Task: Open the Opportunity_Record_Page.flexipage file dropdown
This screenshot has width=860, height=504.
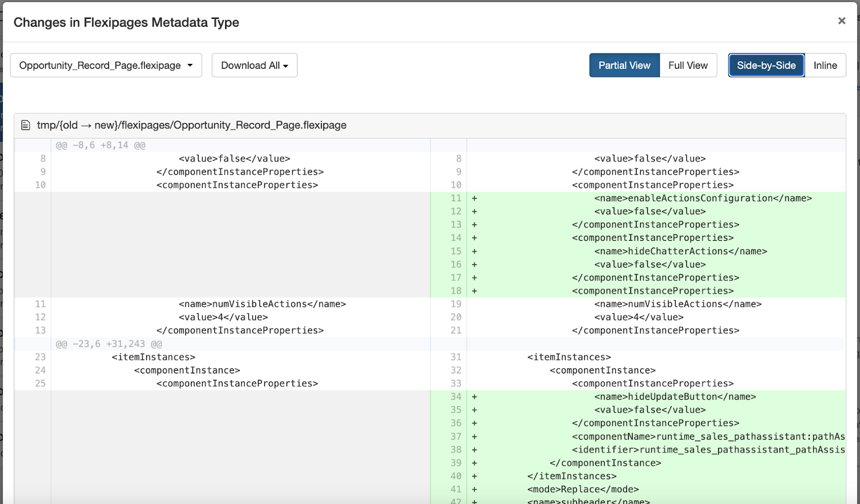Action: (106, 65)
